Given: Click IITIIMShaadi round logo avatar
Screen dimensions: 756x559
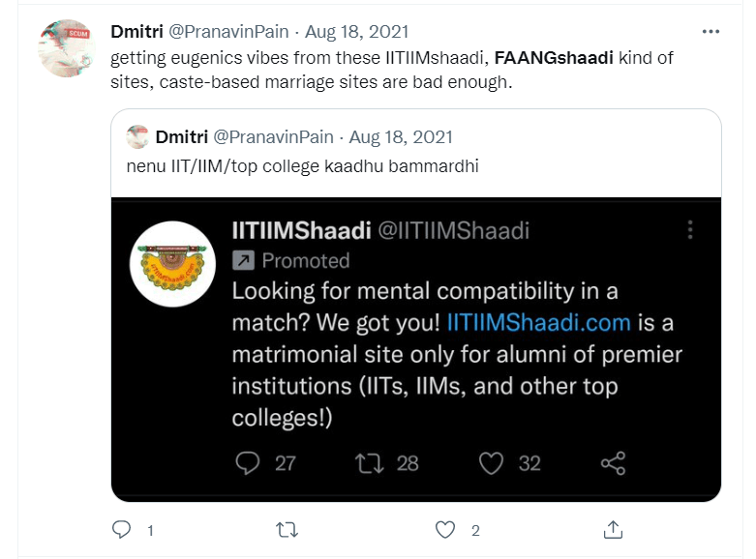Looking at the screenshot, I should (173, 264).
